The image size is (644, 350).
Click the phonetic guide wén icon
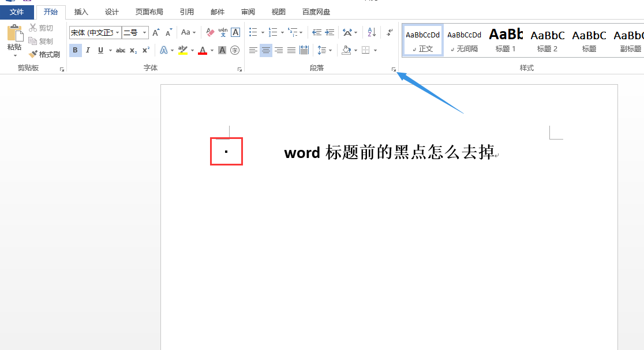223,32
